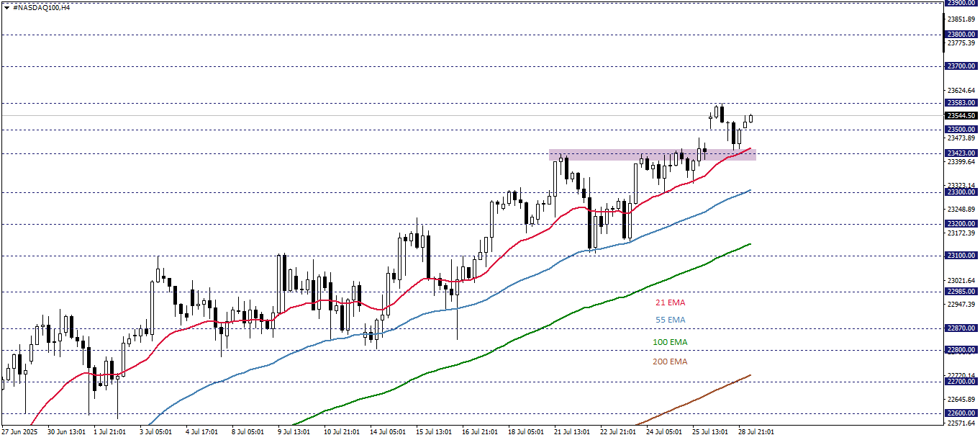980x440 pixels.
Task: Click the 21 EMA label
Action: 670,302
